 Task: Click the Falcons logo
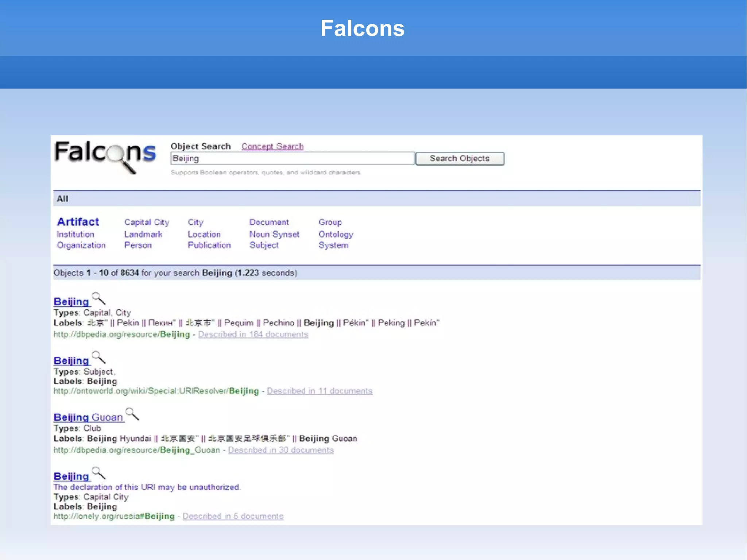point(105,157)
